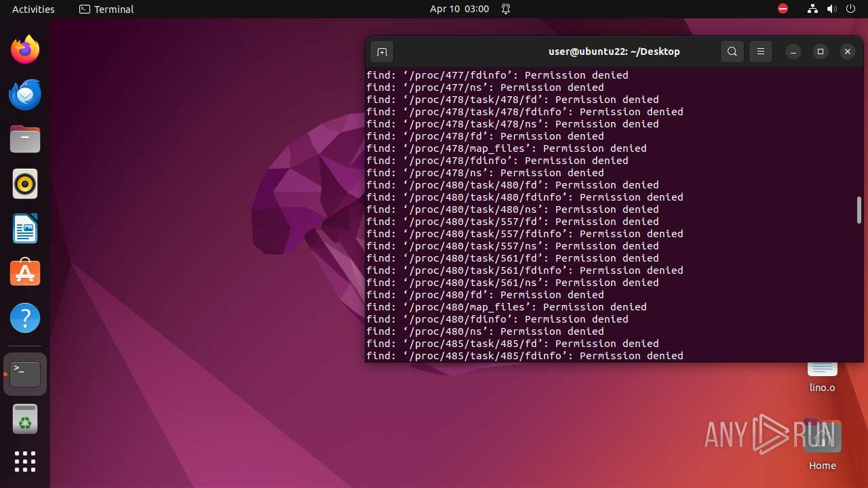Click the '/proc/480/task/561/ns' output line
868x488 pixels.
pyautogui.click(x=513, y=283)
